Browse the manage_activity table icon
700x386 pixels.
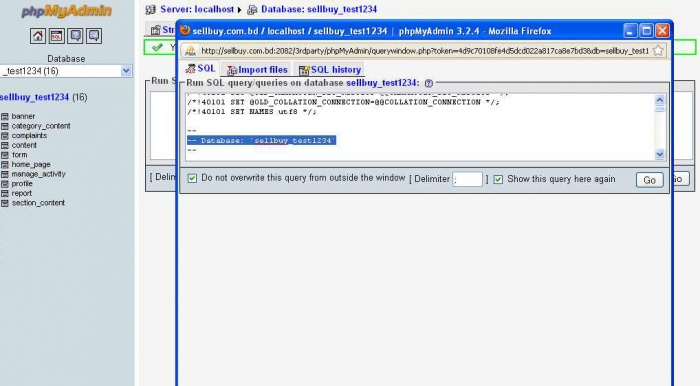pyautogui.click(x=5, y=174)
